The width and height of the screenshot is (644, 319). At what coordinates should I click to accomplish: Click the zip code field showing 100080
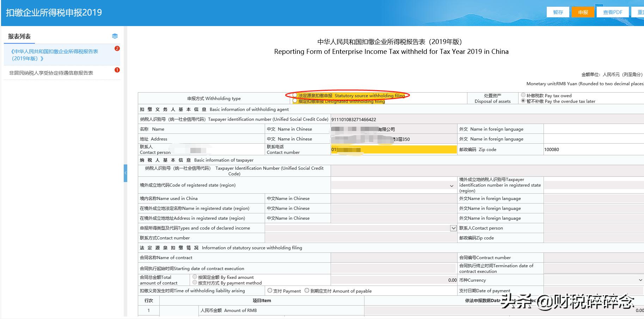(x=594, y=150)
